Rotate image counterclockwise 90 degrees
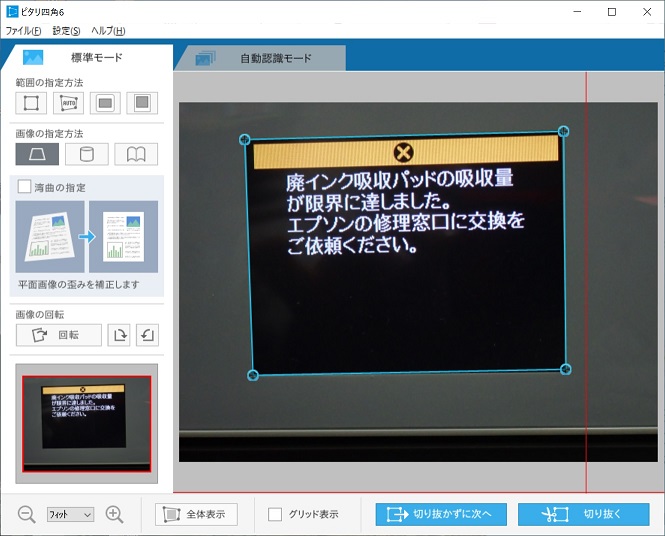This screenshot has height=536, width=665. 147,335
